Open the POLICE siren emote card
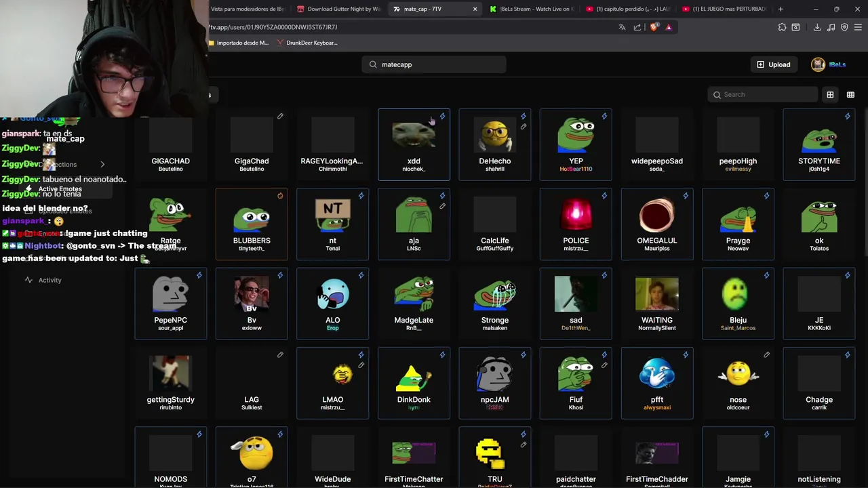Viewport: 868px width, 488px height. pyautogui.click(x=576, y=224)
